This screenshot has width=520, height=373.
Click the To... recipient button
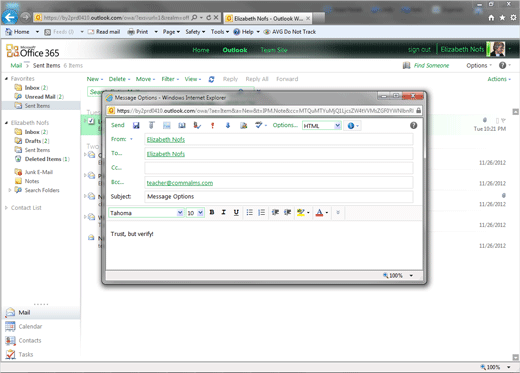tap(117, 153)
